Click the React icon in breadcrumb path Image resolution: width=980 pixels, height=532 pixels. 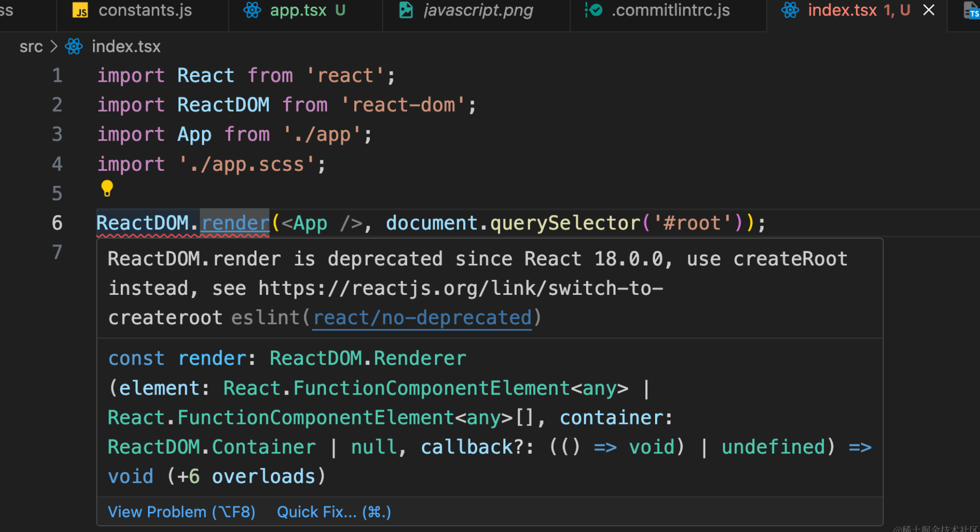click(74, 46)
